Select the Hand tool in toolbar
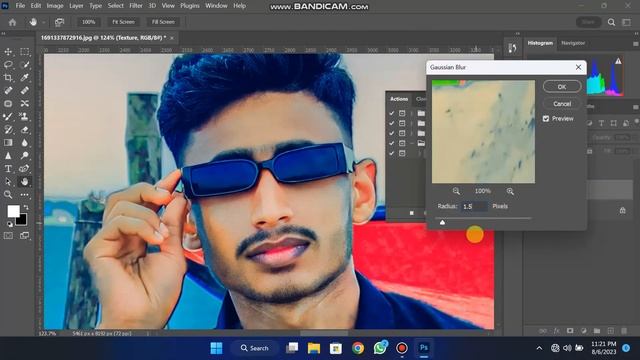This screenshot has width=640, height=360. [24, 182]
